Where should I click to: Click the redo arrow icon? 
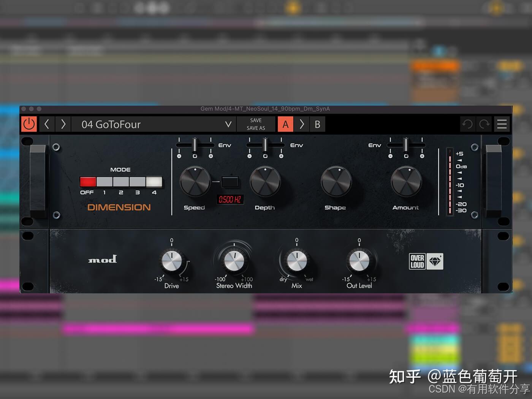[x=484, y=124]
